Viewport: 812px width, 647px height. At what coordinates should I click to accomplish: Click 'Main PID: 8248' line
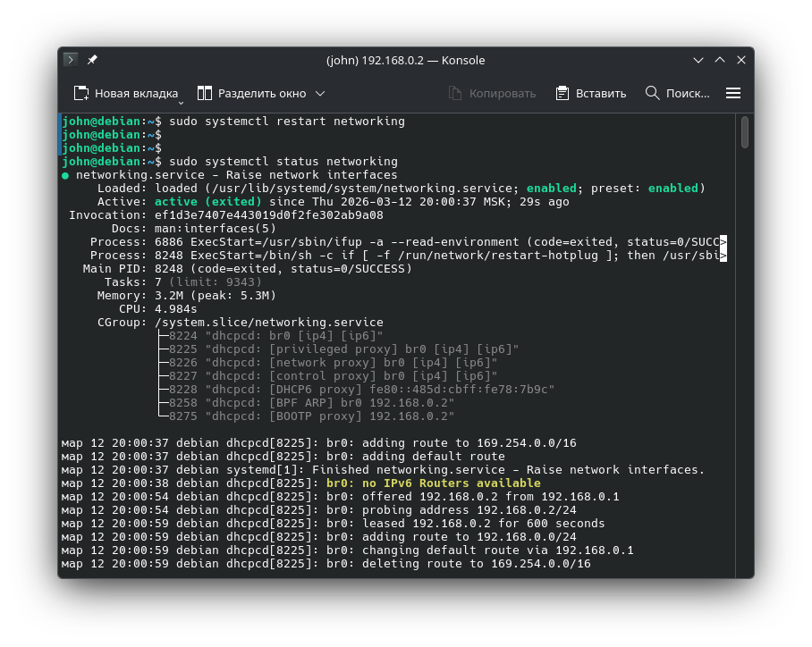click(x=248, y=269)
